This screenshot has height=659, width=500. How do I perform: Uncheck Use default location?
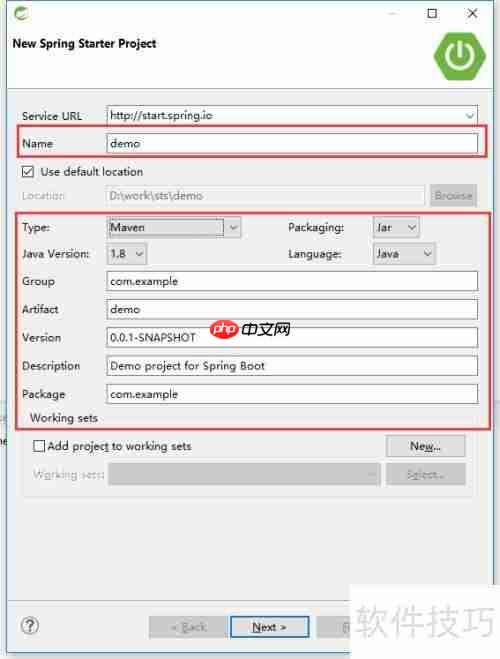coord(28,171)
